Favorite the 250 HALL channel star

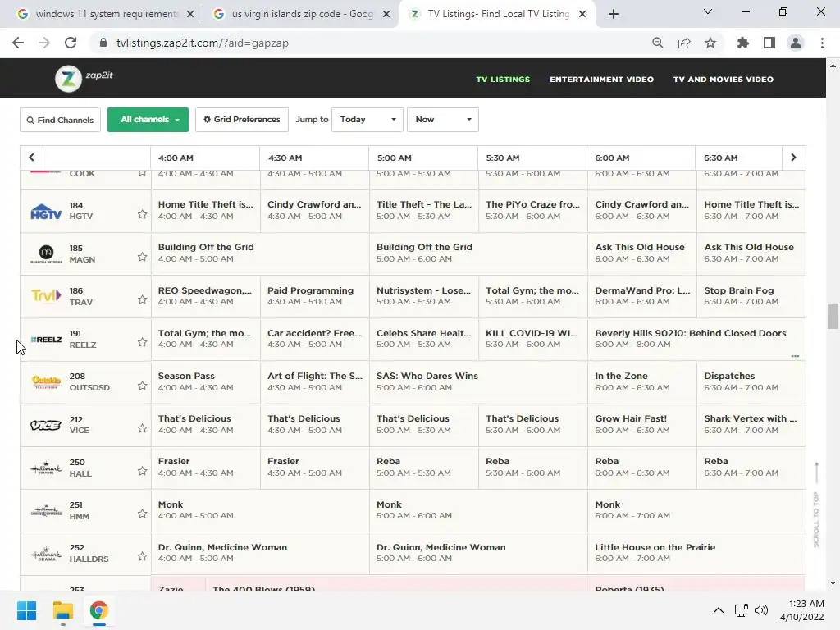[142, 471]
